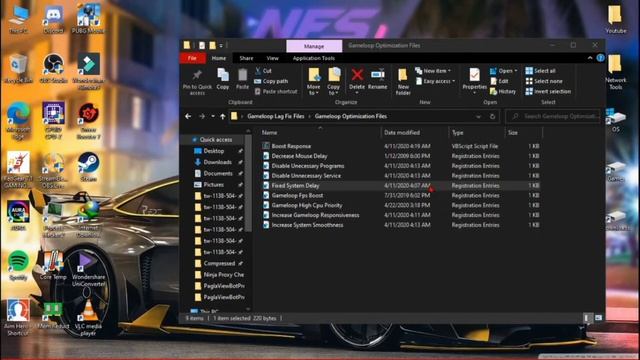Open OBS Studio desktop shortcut

tap(53, 69)
